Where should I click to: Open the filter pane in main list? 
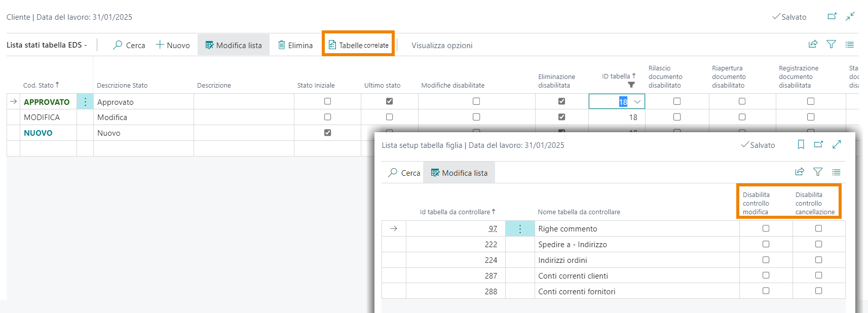[831, 44]
